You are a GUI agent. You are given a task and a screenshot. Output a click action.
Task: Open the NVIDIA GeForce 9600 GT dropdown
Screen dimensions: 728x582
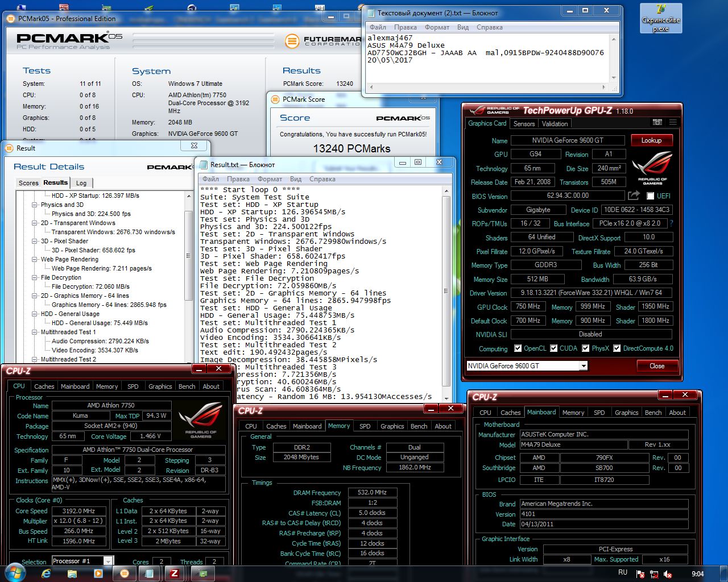click(584, 366)
